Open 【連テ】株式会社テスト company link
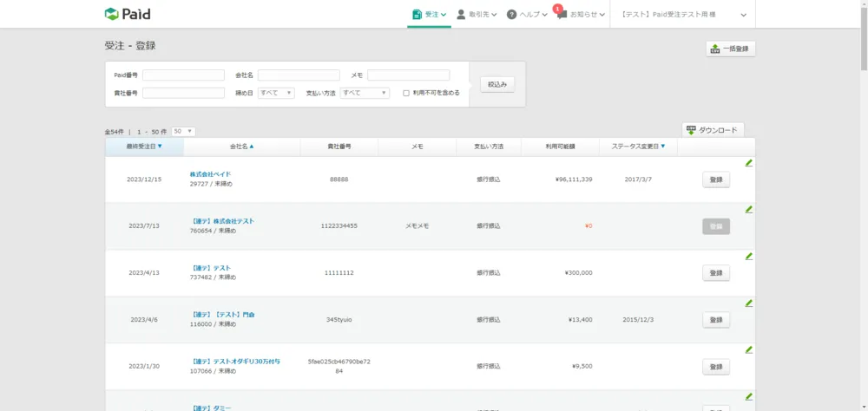The width and height of the screenshot is (868, 411). (x=222, y=221)
